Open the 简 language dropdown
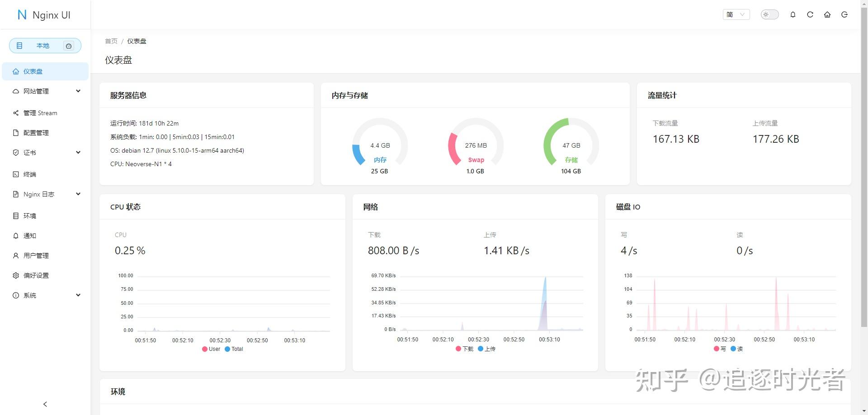 (x=736, y=14)
